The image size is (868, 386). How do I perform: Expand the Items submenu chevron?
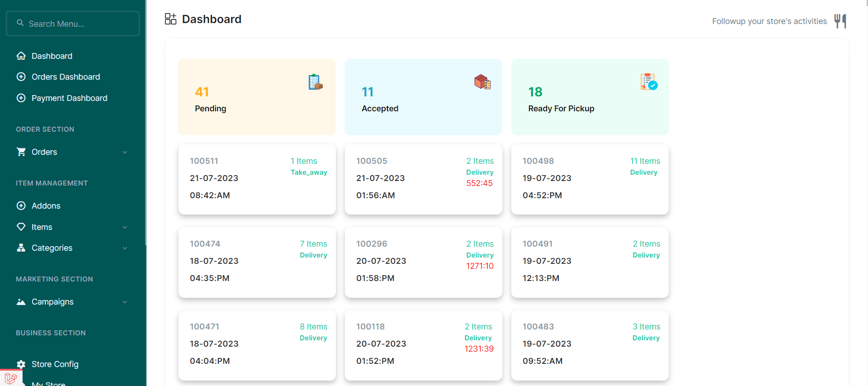(x=125, y=227)
